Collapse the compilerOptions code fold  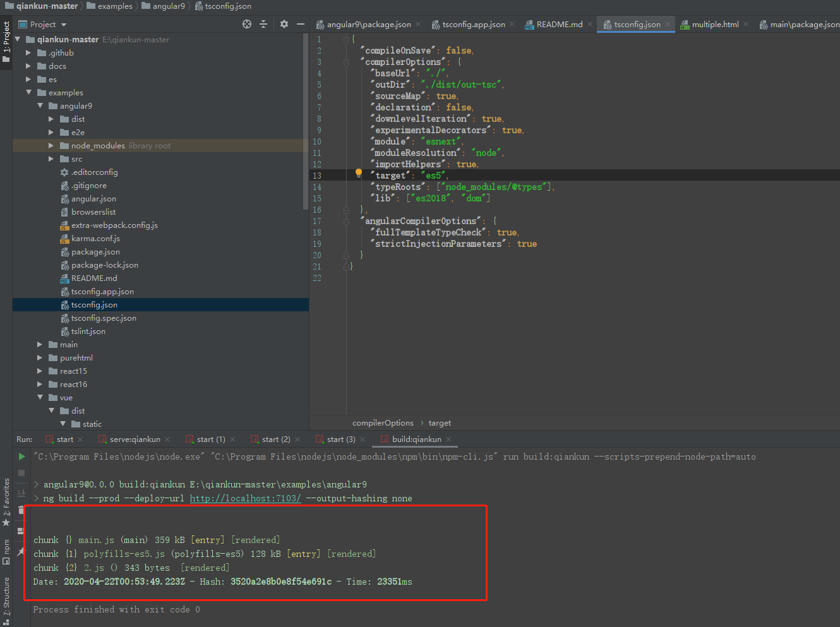coord(345,61)
